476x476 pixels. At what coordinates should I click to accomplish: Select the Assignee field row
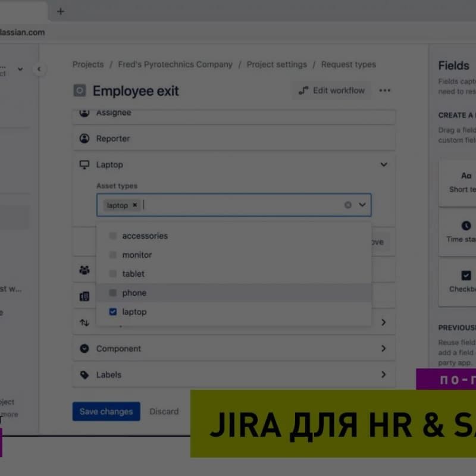(x=234, y=117)
